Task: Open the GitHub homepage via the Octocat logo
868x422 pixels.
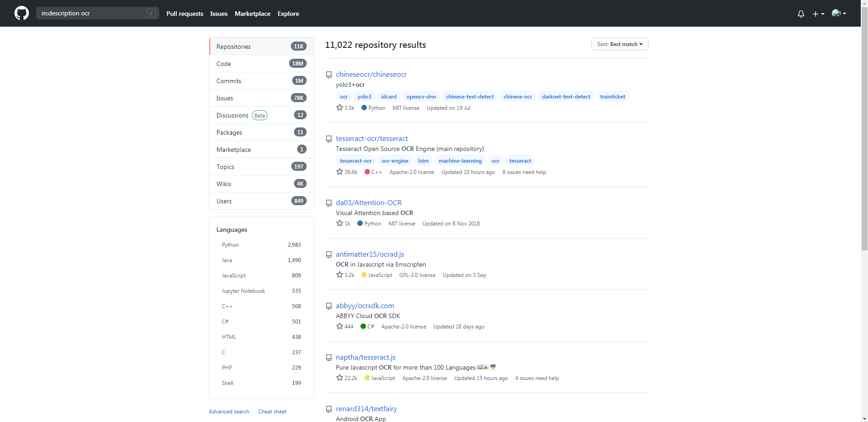Action: pos(22,13)
